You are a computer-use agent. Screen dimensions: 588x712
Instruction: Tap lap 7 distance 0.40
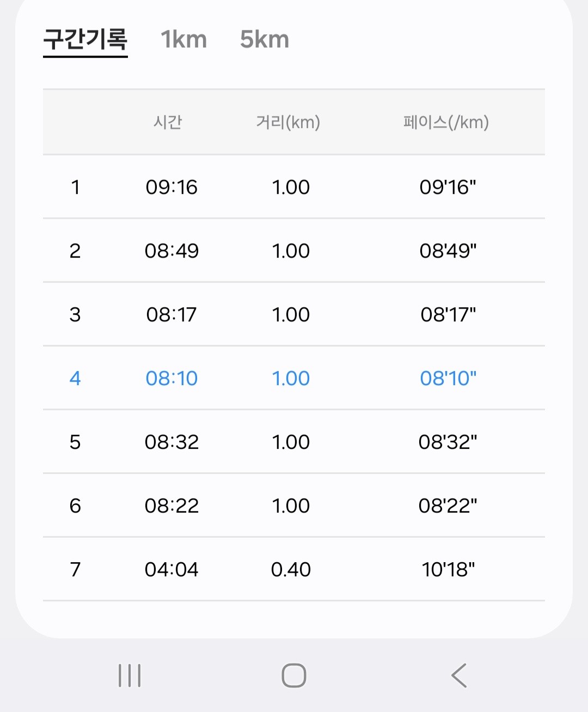[x=291, y=570]
